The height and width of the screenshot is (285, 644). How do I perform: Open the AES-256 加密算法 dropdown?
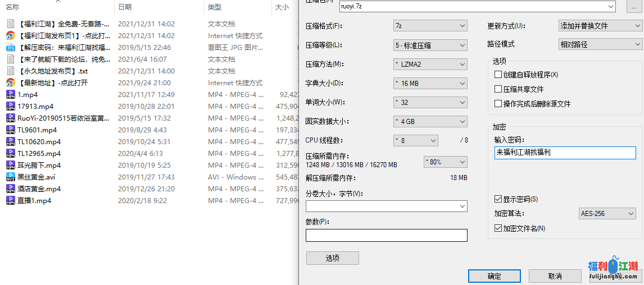[x=607, y=214]
